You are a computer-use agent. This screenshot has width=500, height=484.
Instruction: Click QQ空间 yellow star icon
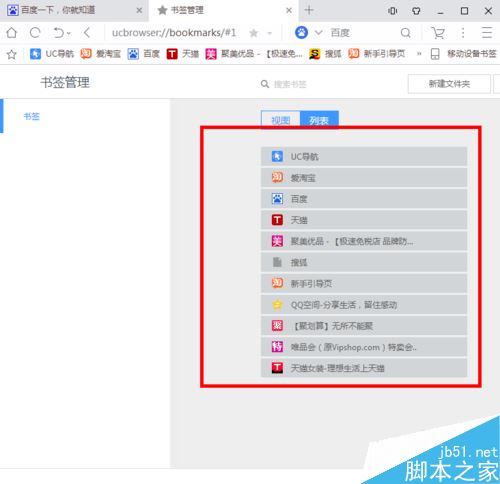tap(277, 305)
